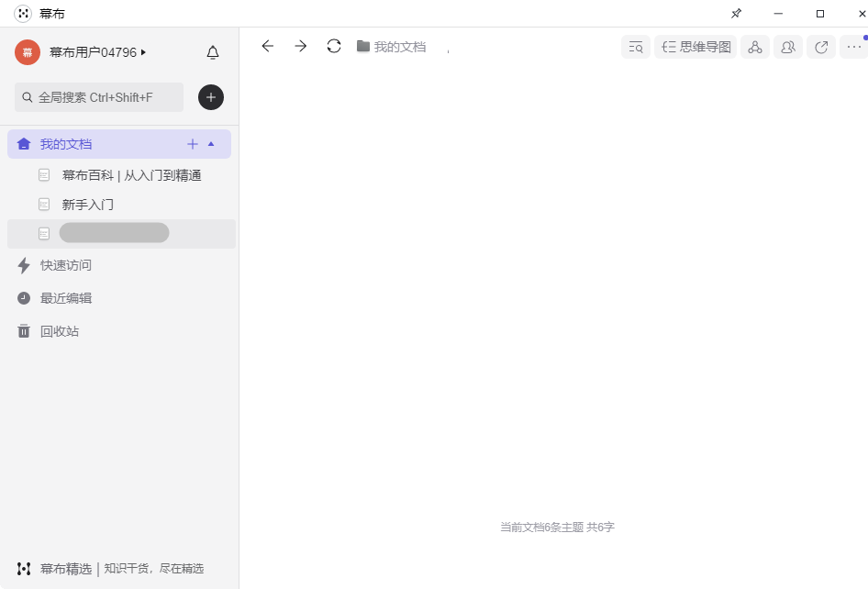The width and height of the screenshot is (868, 589).
Task: Maximize the 幕布 window
Action: (820, 13)
